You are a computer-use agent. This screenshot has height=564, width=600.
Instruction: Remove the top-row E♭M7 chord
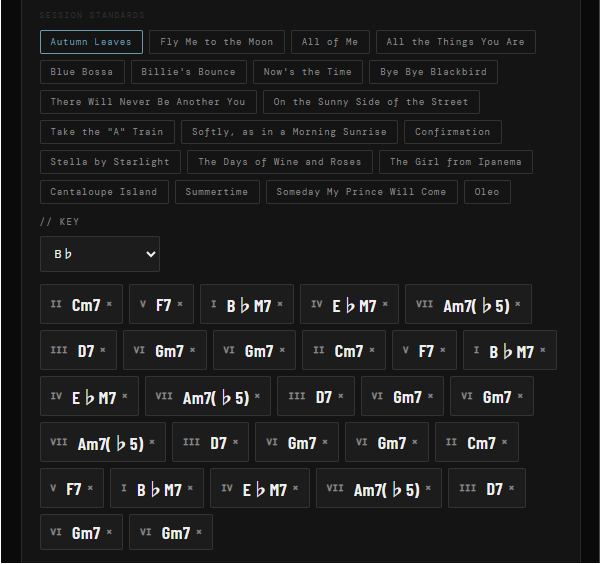(385, 305)
